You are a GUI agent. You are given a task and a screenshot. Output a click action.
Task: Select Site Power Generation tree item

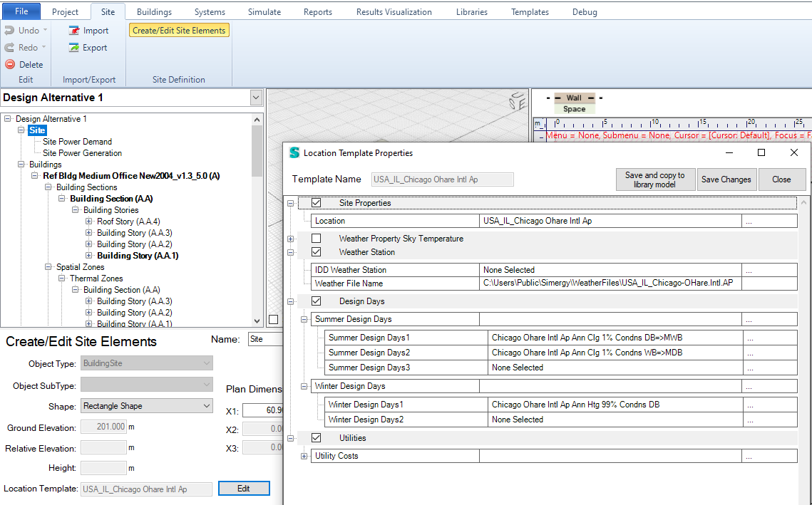click(82, 153)
